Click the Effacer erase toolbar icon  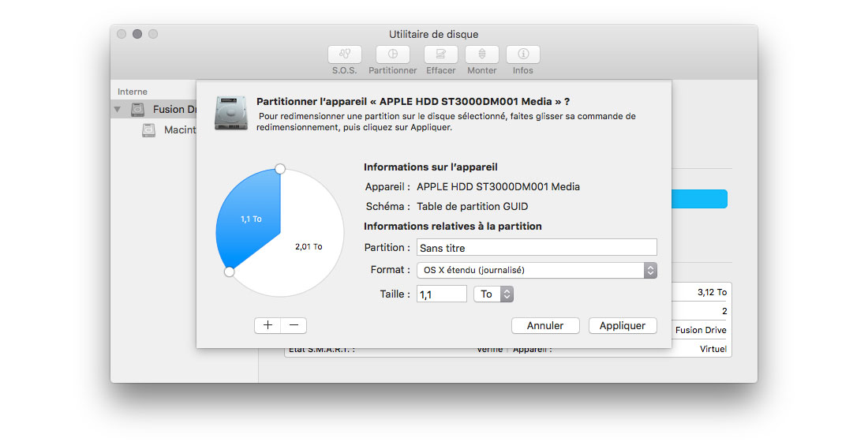tap(440, 54)
